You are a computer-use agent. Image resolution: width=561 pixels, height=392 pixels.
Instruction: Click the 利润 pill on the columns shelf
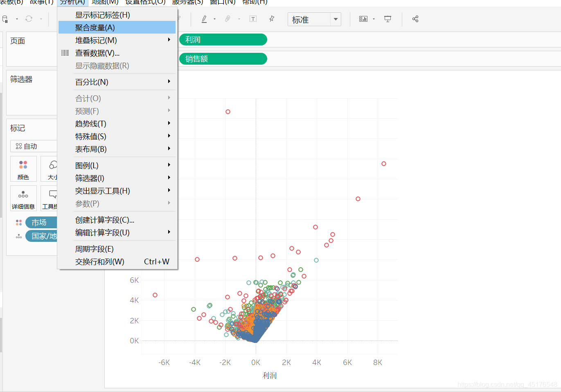pos(223,40)
